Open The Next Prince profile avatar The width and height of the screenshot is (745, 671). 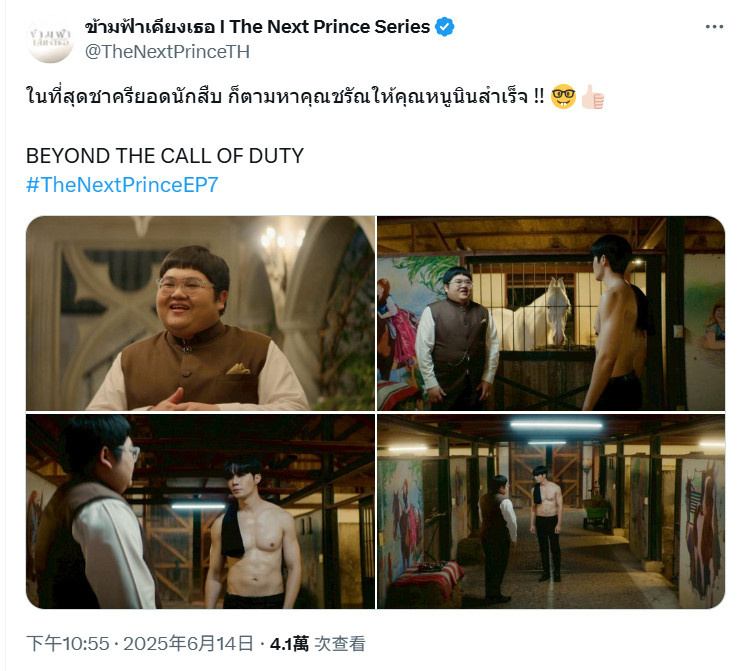pos(50,39)
